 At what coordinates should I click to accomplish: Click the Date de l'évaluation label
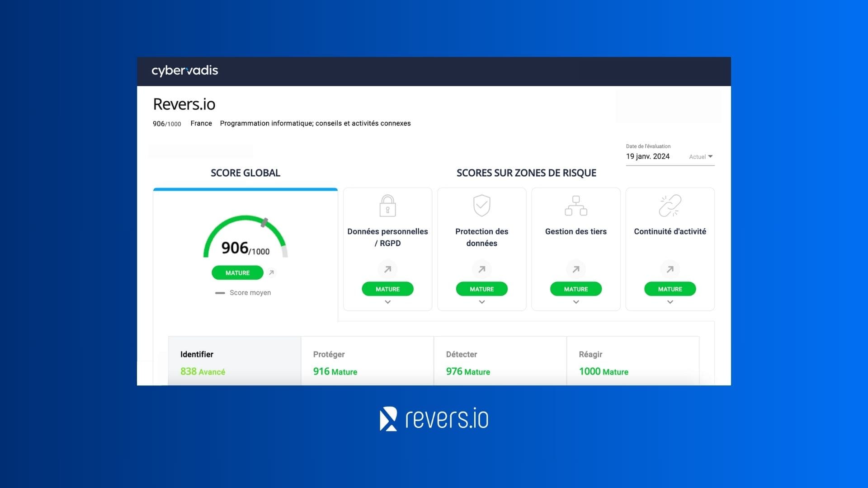pos(648,146)
